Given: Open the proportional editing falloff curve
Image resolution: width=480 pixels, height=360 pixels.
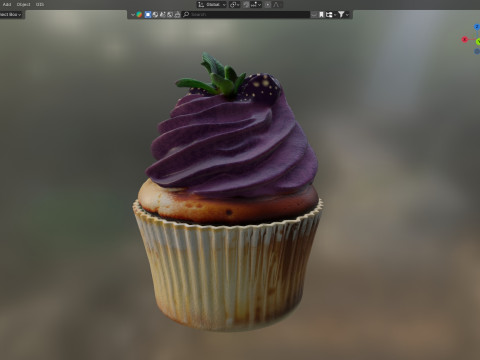Looking at the screenshot, I should (x=276, y=5).
